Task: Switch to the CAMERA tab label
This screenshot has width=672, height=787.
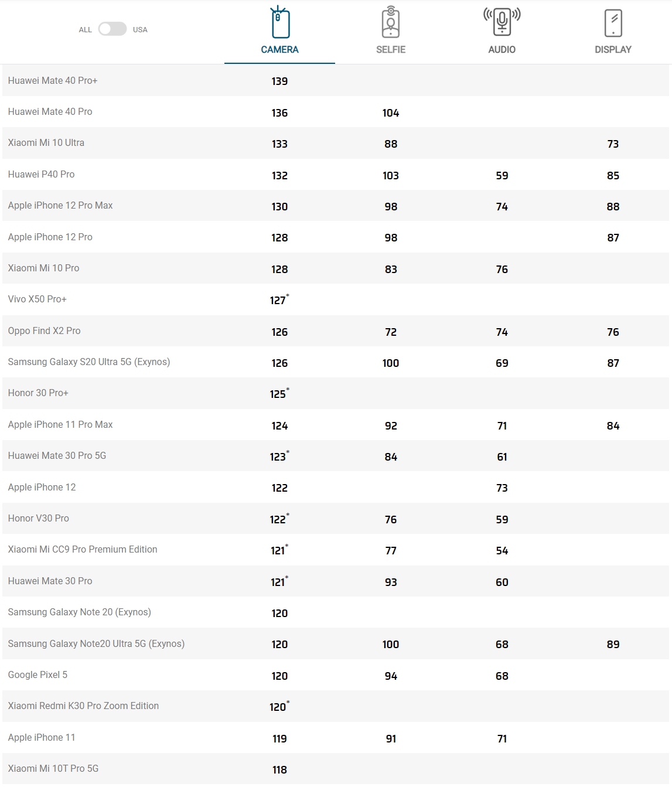Action: click(279, 50)
